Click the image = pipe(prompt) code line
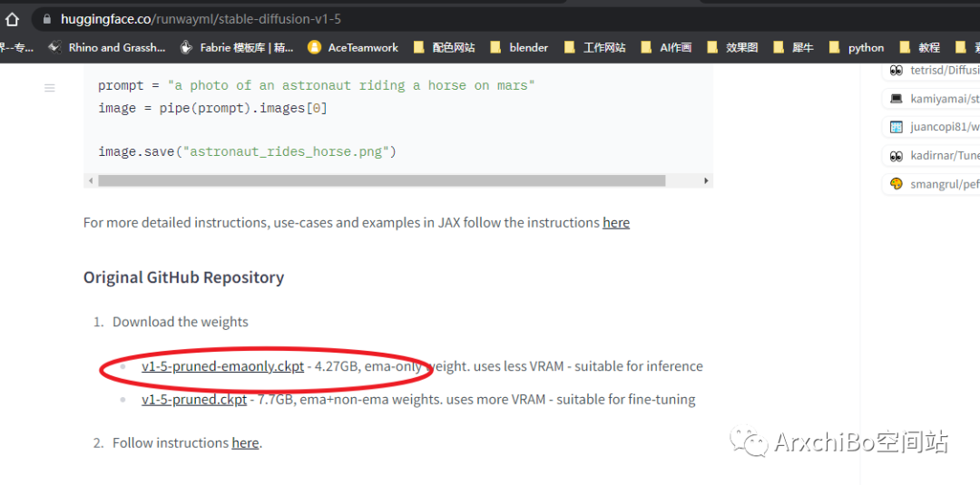 pos(212,109)
